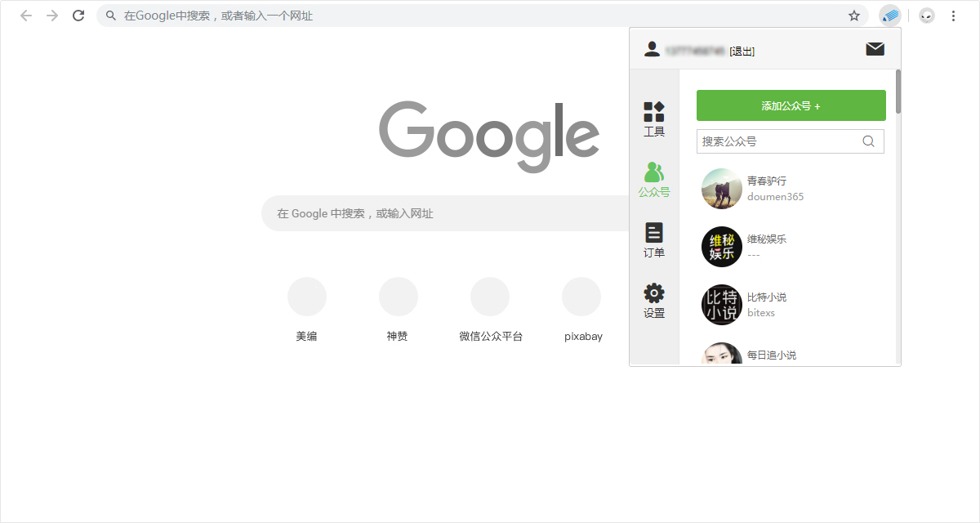Screen dimensions: 980x523
Task: Click the 比特小说 account avatar
Action: 721,304
